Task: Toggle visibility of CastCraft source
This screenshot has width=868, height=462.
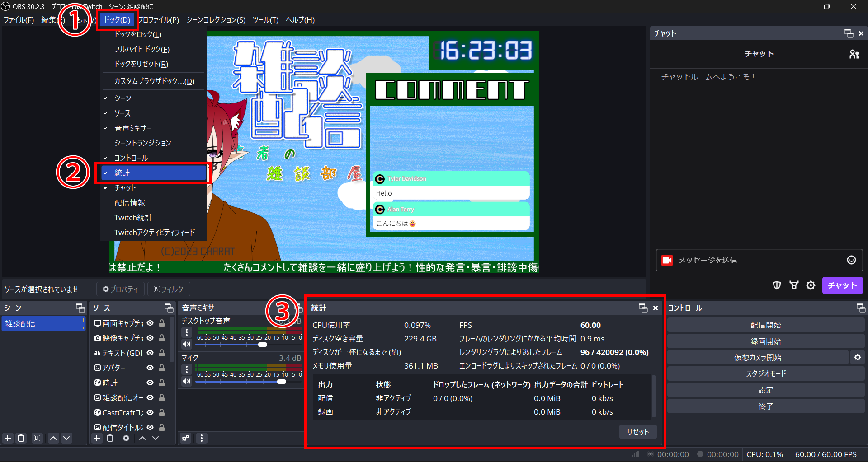Action: (150, 412)
